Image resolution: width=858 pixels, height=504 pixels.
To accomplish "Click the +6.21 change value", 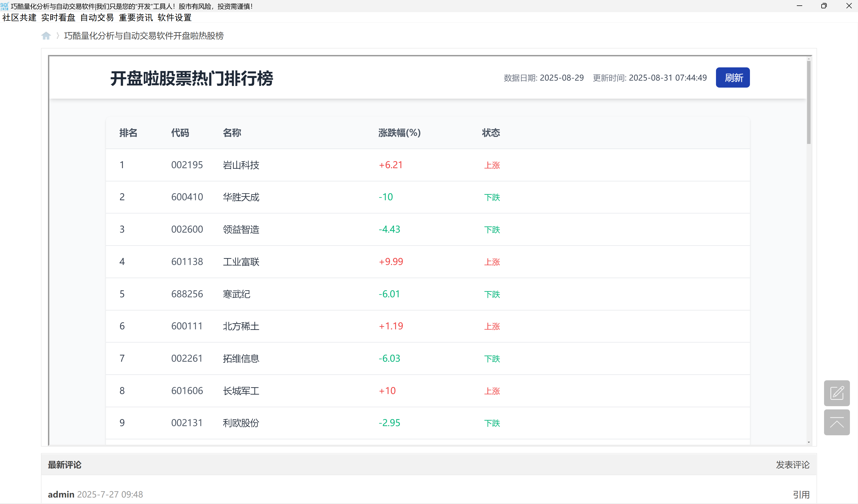I will coord(390,165).
